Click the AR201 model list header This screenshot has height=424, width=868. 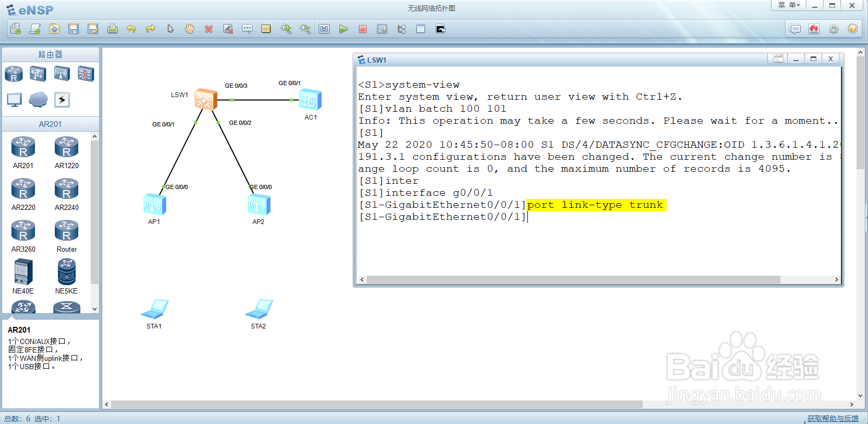(51, 124)
